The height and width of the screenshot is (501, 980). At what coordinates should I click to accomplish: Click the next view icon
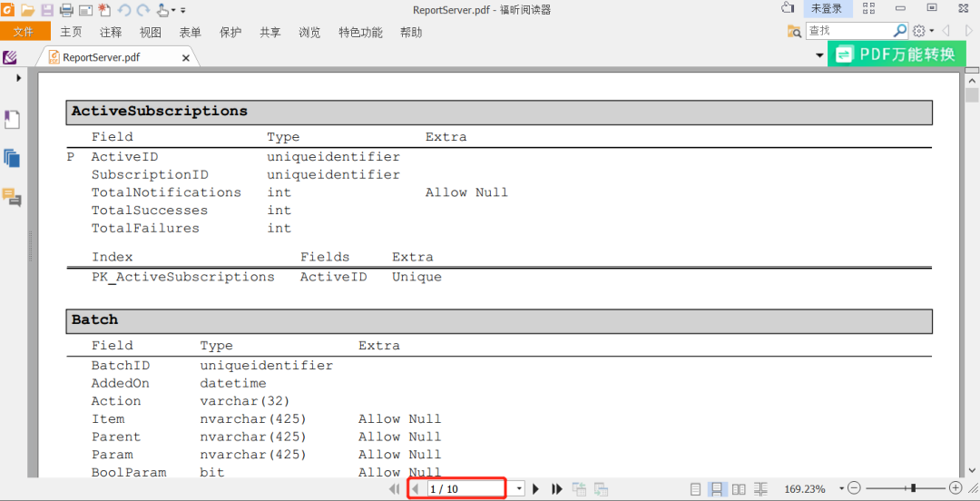[602, 488]
